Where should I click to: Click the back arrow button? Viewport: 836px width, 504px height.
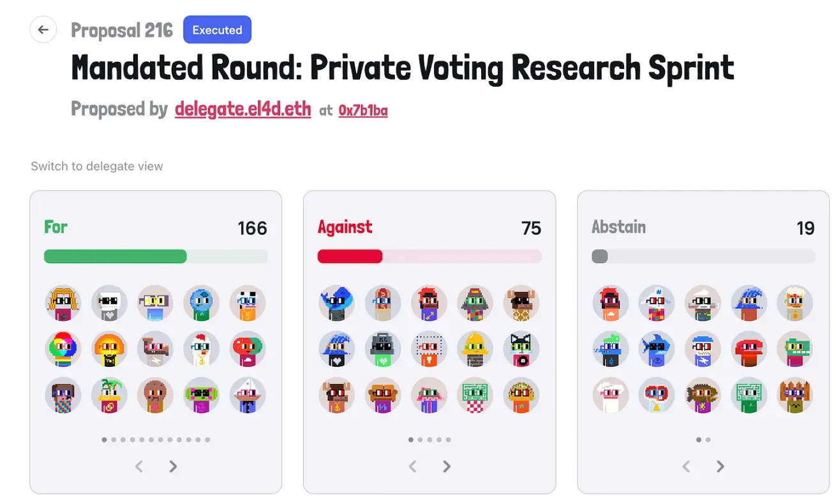pyautogui.click(x=43, y=29)
